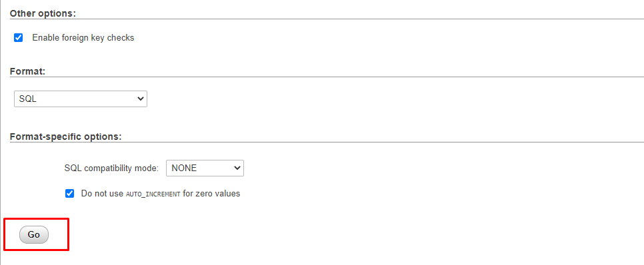Click the 'Do not use AUTO_INCREMENT for zero values' label

click(x=161, y=193)
